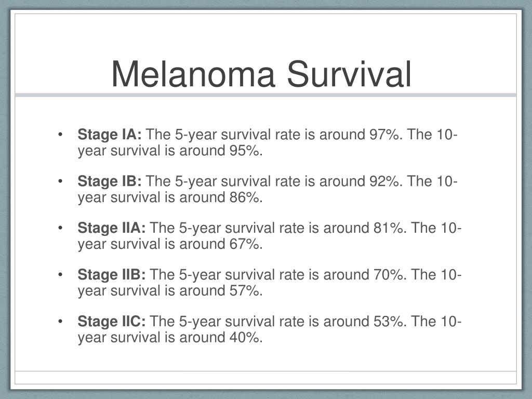Click the 92% survival figure
Viewport: 532px width, 399px height.
coord(384,181)
